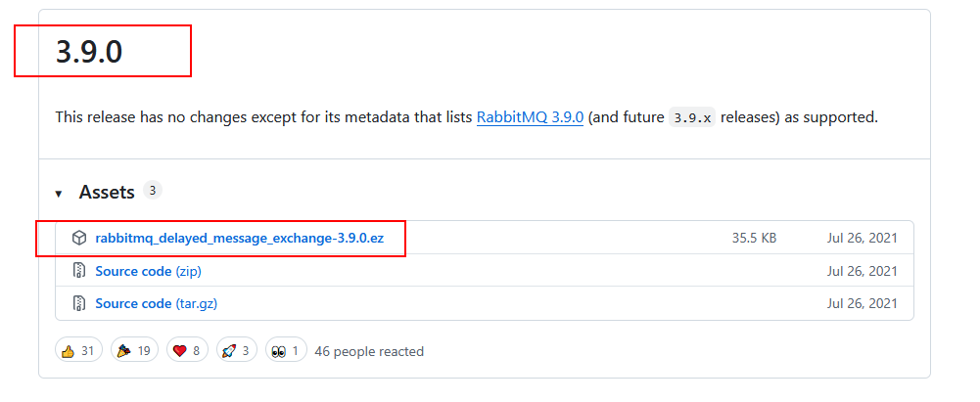Screen dimensions: 980x402
Task: Click the thumbs up reaction button
Action: click(79, 350)
